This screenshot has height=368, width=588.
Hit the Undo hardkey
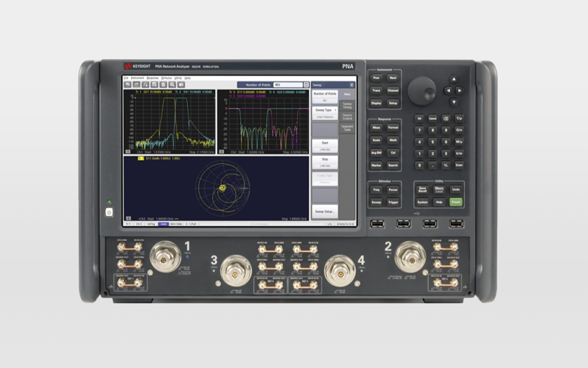[x=456, y=190]
